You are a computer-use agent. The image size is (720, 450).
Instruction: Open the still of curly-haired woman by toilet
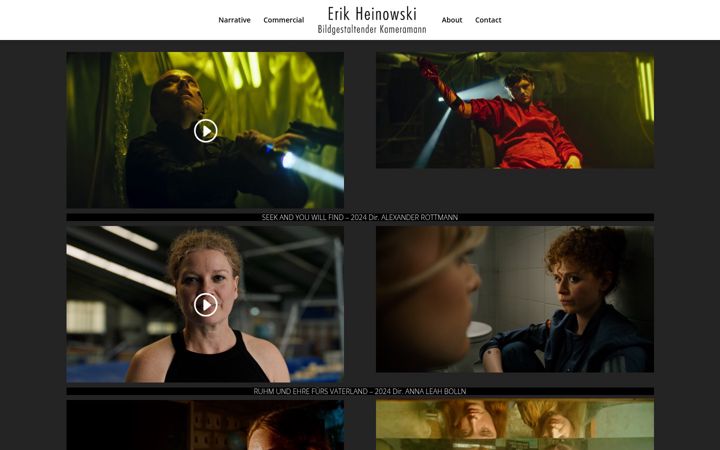tap(515, 299)
